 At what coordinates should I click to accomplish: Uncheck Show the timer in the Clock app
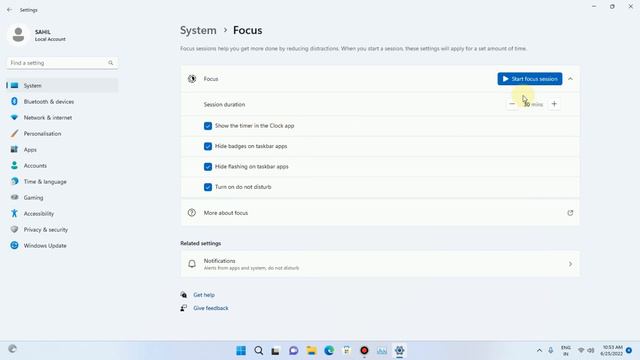[x=208, y=126]
